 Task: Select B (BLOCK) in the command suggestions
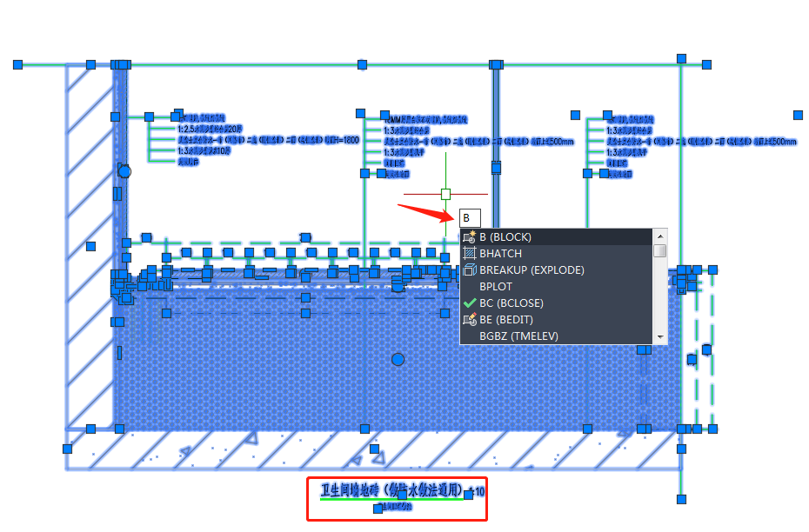(556, 237)
